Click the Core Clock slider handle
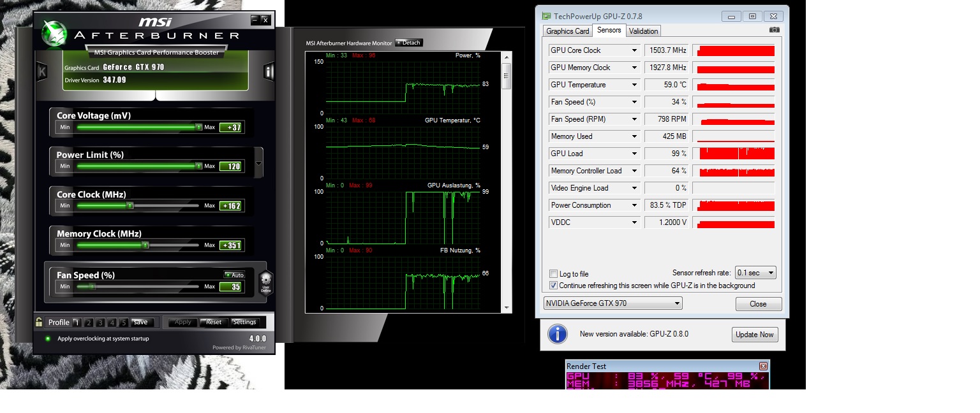This screenshot has height=413, width=980. (130, 206)
